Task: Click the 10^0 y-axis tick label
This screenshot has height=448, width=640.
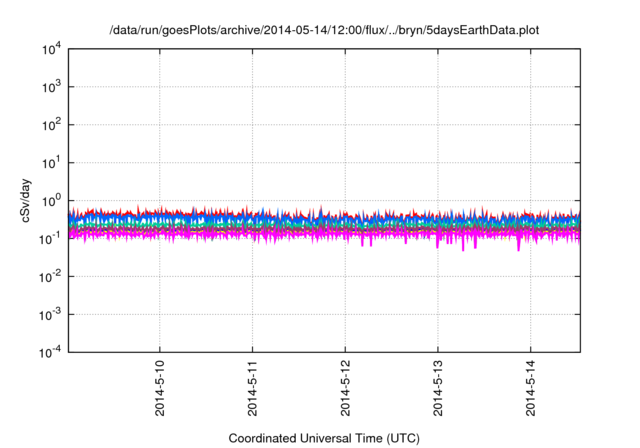Action: click(51, 200)
